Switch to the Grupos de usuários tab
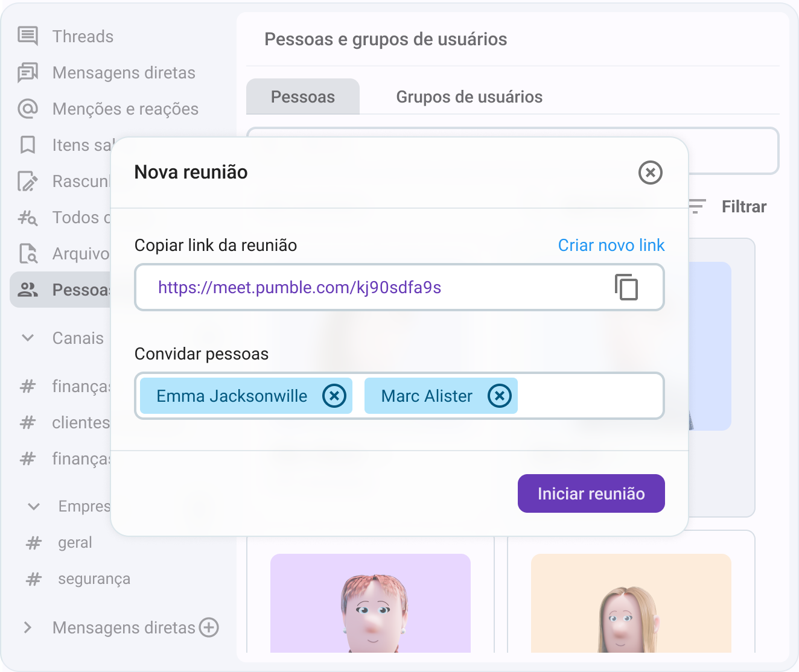Screen dimensions: 799x672 (x=469, y=97)
